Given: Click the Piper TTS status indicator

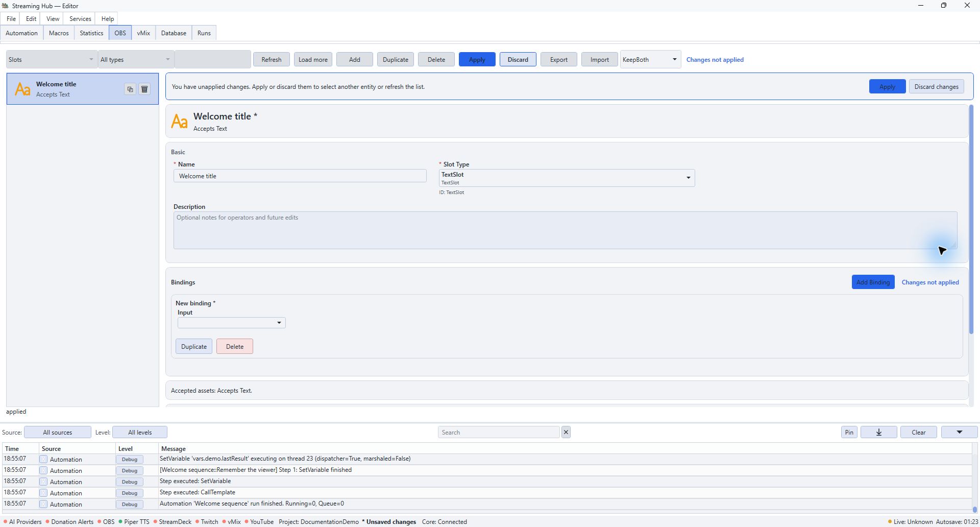Looking at the screenshot, I should [134, 522].
